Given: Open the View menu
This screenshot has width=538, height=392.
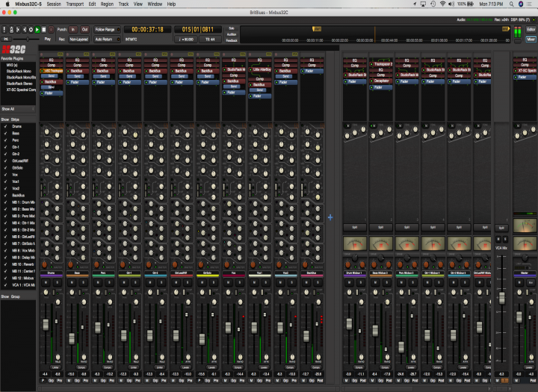Looking at the screenshot, I should coord(138,4).
